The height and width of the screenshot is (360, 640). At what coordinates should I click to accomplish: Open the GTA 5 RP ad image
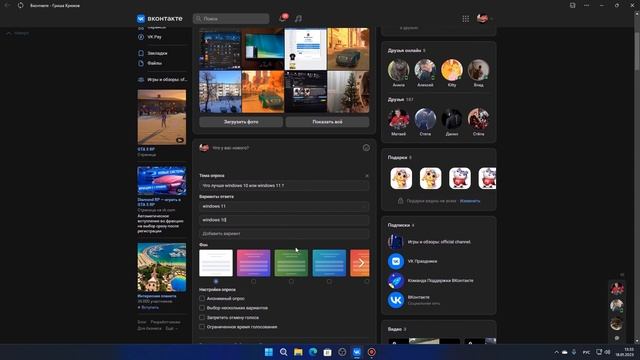pyautogui.click(x=162, y=117)
